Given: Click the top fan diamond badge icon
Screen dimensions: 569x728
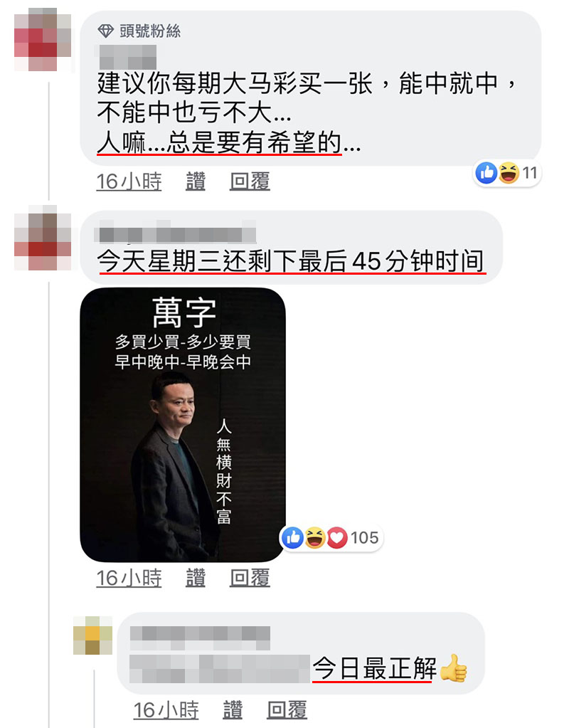Looking at the screenshot, I should (x=106, y=31).
